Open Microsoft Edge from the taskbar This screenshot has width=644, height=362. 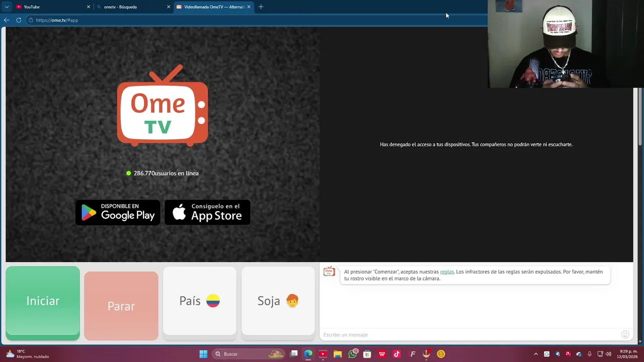308,354
